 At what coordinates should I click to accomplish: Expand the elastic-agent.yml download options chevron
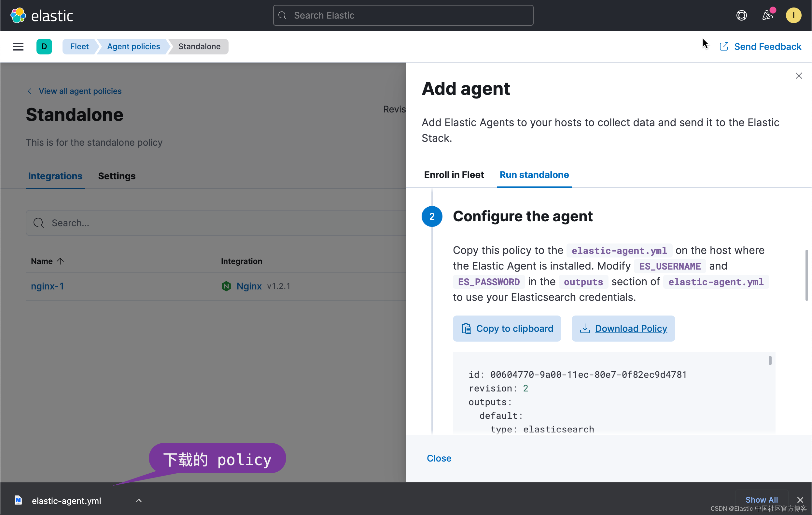tap(139, 500)
